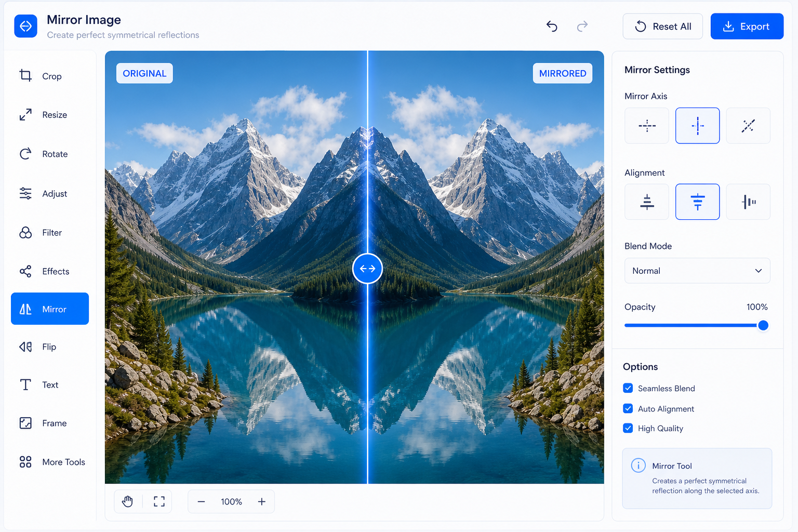Click the fit-to-screen icon

click(x=159, y=501)
